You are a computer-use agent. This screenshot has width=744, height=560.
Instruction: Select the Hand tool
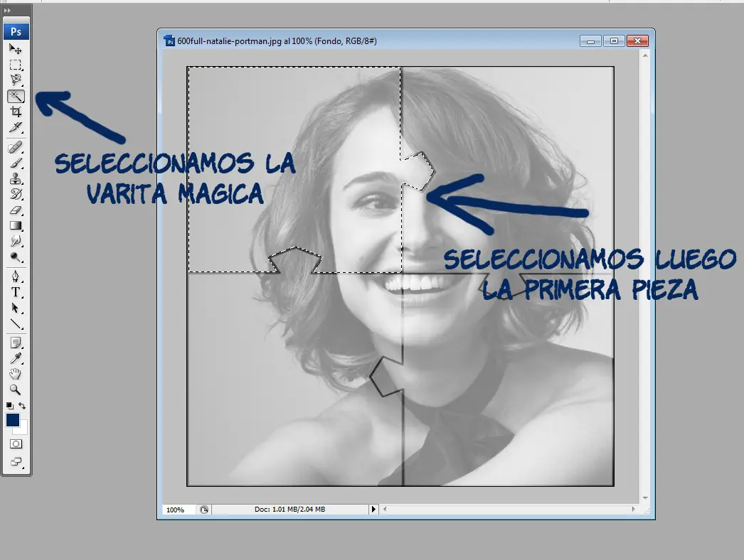click(15, 374)
